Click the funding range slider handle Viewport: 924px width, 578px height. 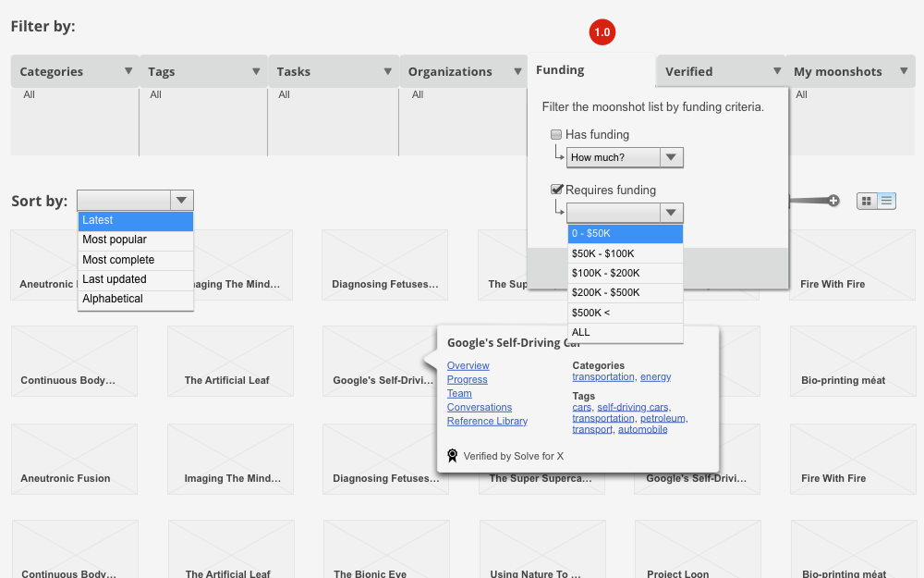coord(788,201)
